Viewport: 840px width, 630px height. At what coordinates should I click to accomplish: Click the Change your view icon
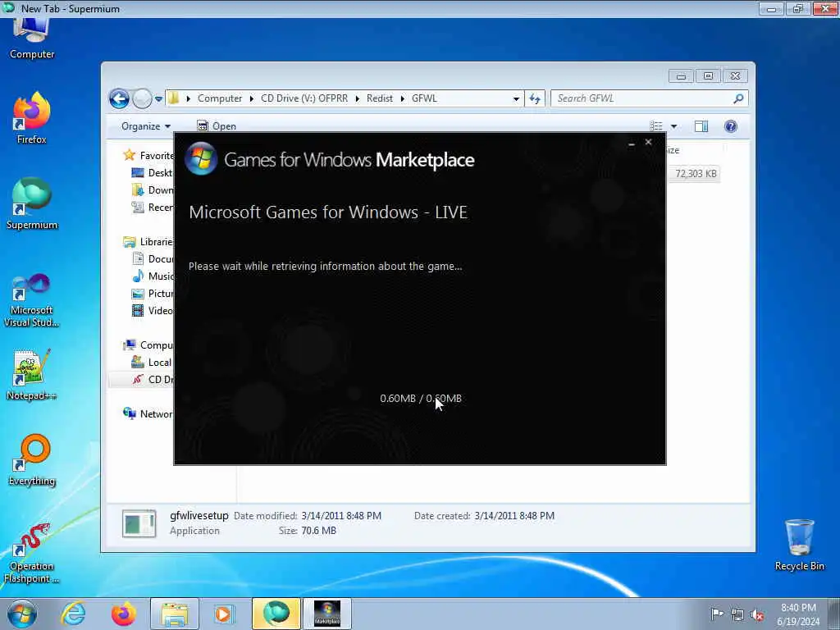(x=656, y=126)
